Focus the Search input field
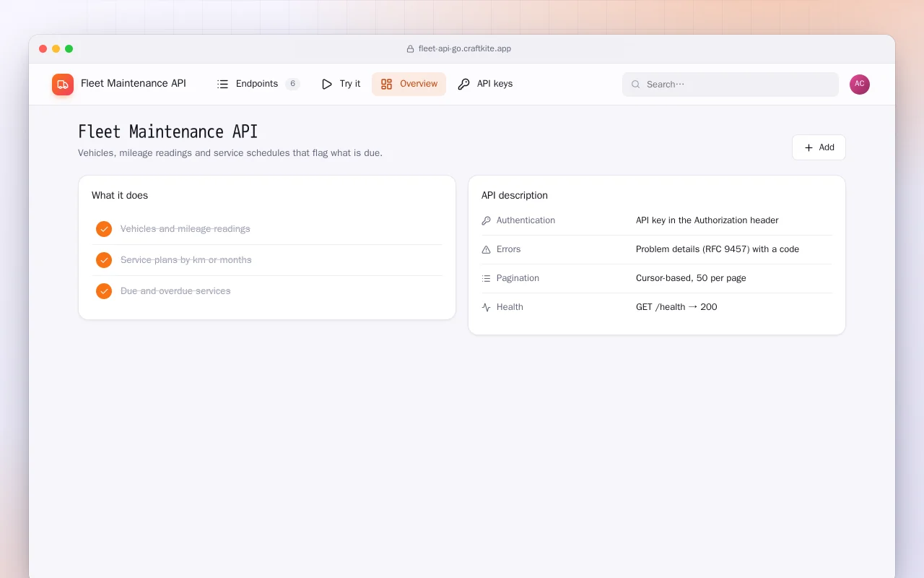Viewport: 924px width, 578px height. pyautogui.click(x=731, y=85)
